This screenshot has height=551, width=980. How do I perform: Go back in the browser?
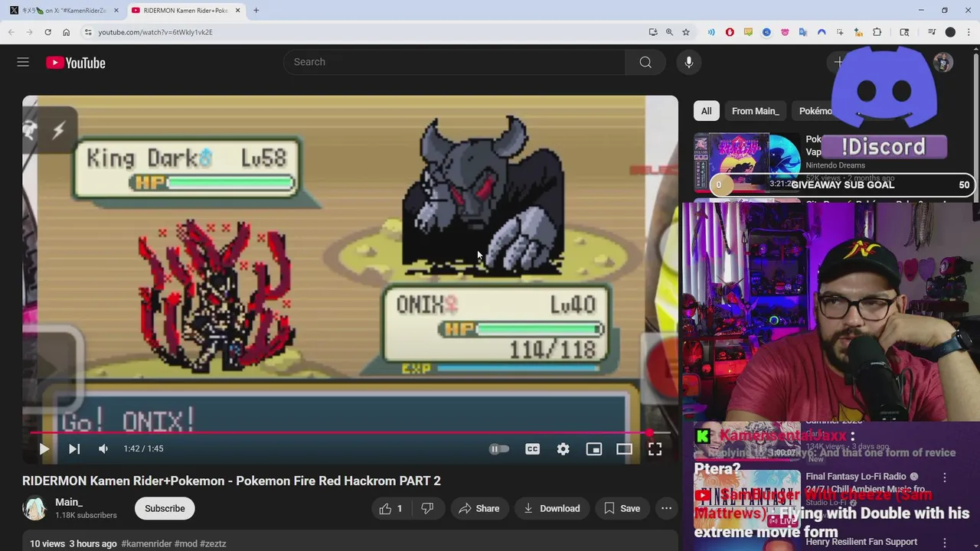pyautogui.click(x=11, y=32)
